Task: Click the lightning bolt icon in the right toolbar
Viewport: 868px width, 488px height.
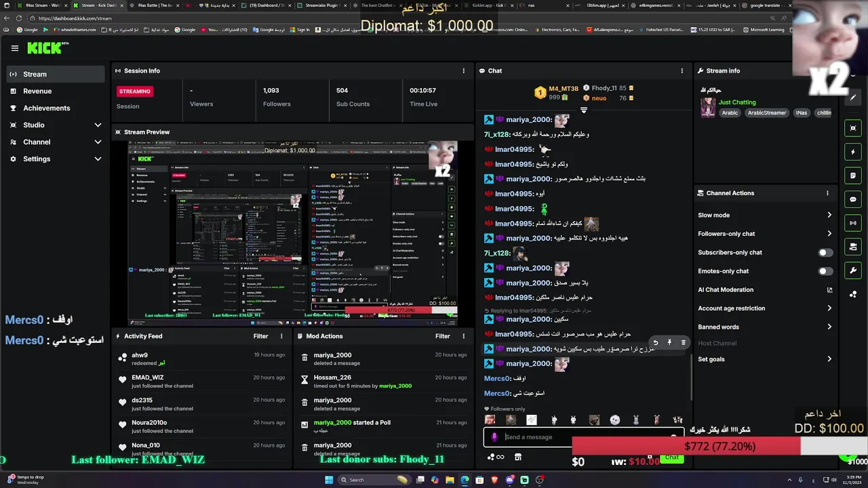Action: click(x=853, y=152)
